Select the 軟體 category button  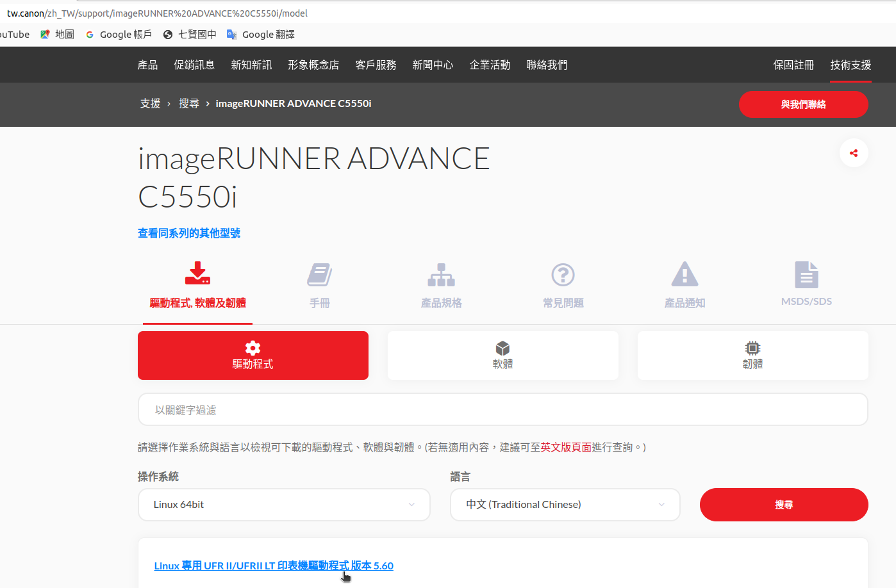point(503,355)
